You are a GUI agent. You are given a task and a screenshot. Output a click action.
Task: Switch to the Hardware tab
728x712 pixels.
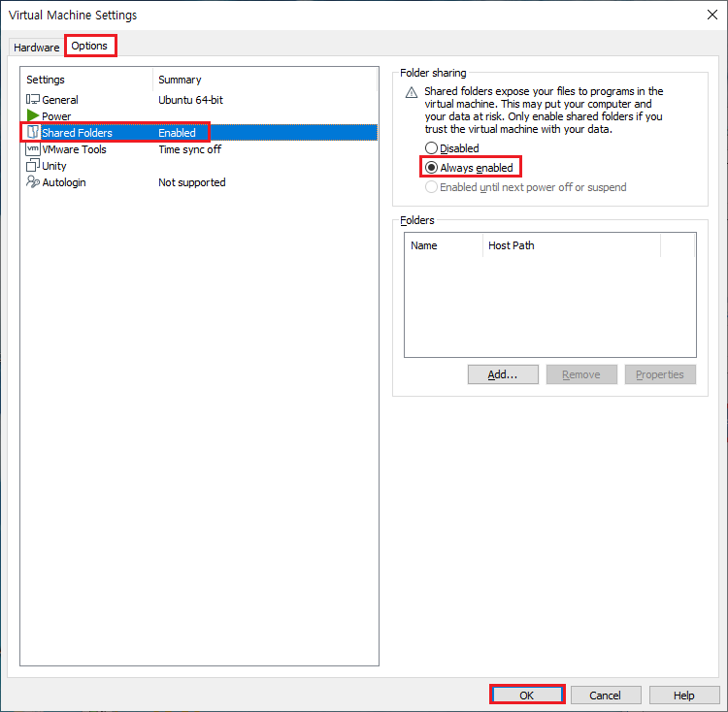[36, 48]
